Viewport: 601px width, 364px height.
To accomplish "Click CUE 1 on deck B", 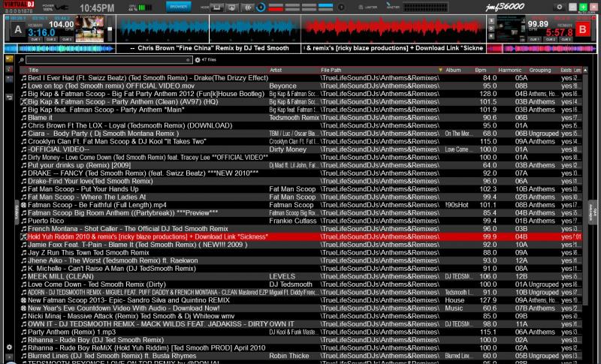I will [x=534, y=39].
